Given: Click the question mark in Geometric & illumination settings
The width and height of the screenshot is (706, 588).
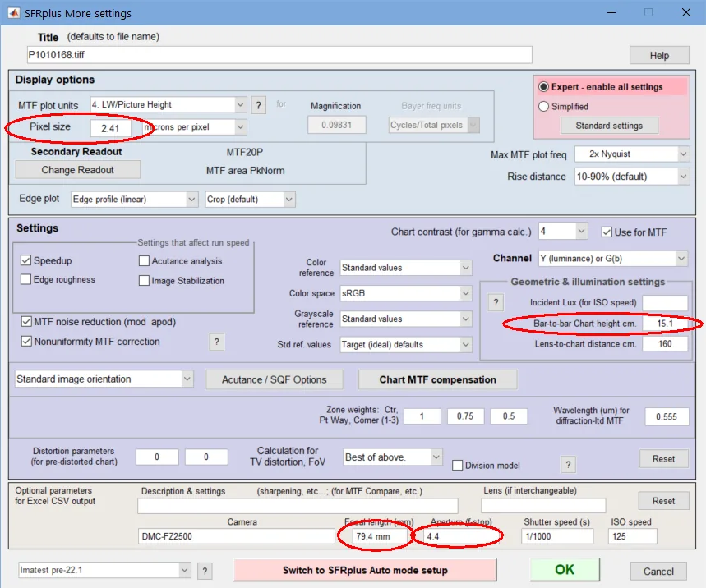Looking at the screenshot, I should coord(496,302).
